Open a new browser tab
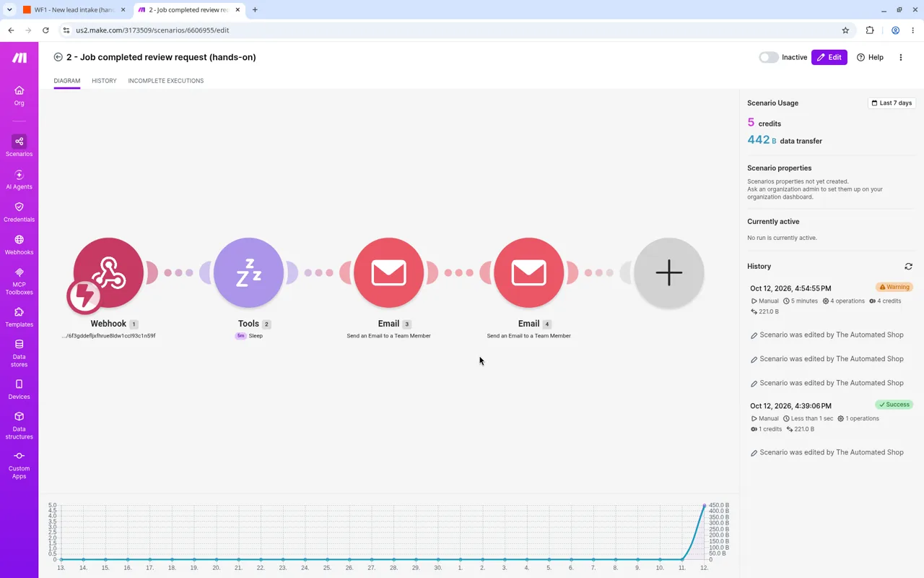This screenshot has width=924, height=578. [x=255, y=10]
